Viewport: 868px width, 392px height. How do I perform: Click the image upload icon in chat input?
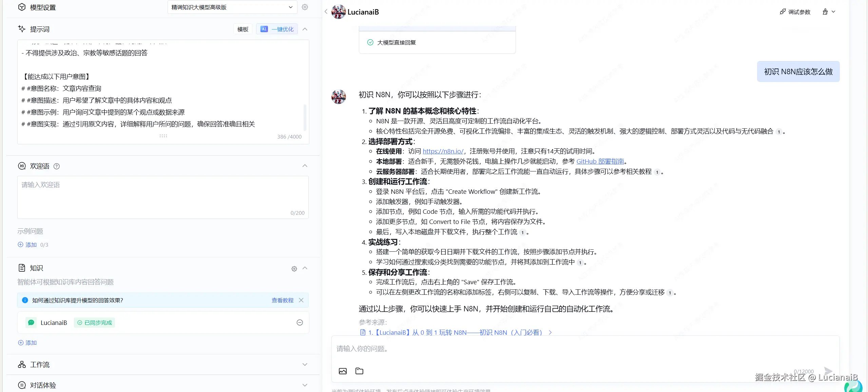pos(343,371)
